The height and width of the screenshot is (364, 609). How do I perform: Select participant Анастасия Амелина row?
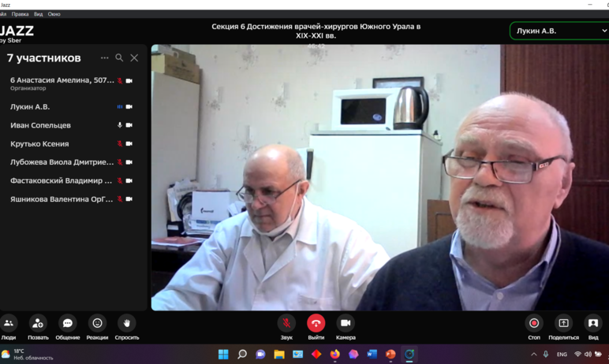point(72,83)
